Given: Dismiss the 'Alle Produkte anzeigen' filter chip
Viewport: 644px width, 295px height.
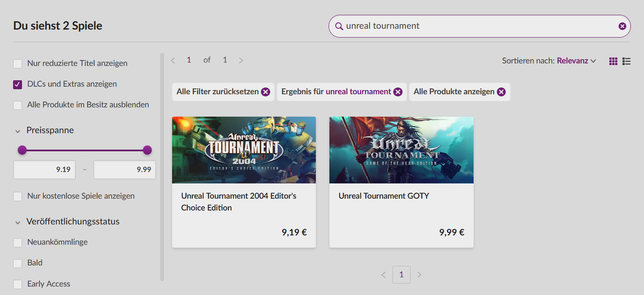Looking at the screenshot, I should point(501,91).
